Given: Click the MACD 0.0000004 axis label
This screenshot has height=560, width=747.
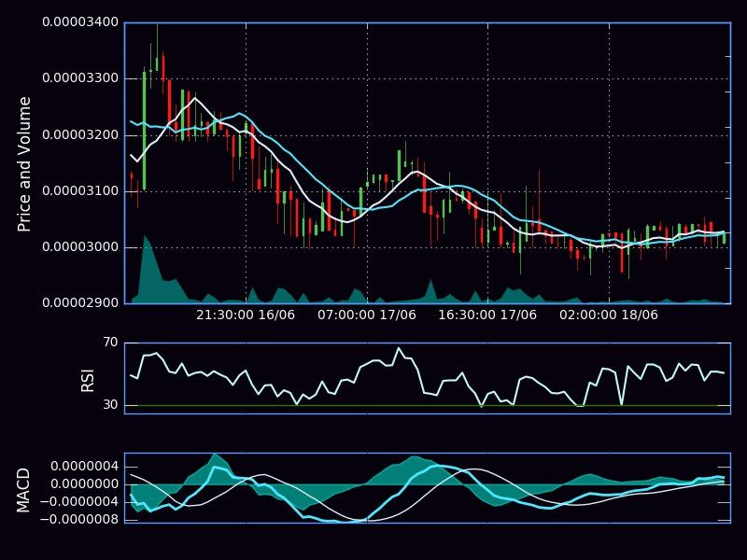Looking at the screenshot, I should [84, 466].
